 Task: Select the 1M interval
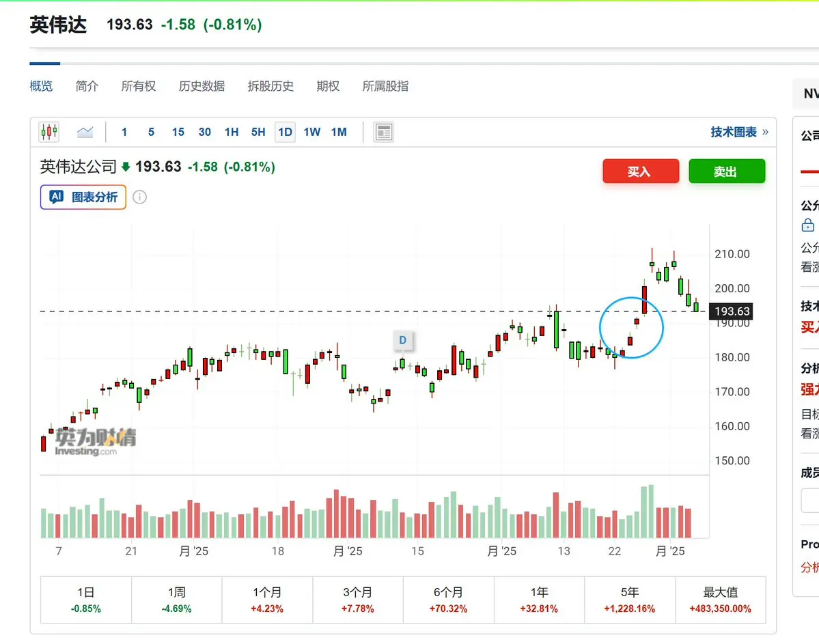tap(339, 132)
